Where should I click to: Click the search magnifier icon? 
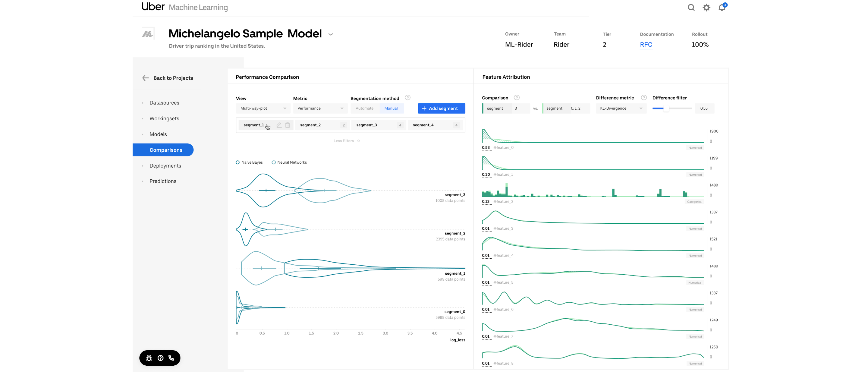(691, 8)
